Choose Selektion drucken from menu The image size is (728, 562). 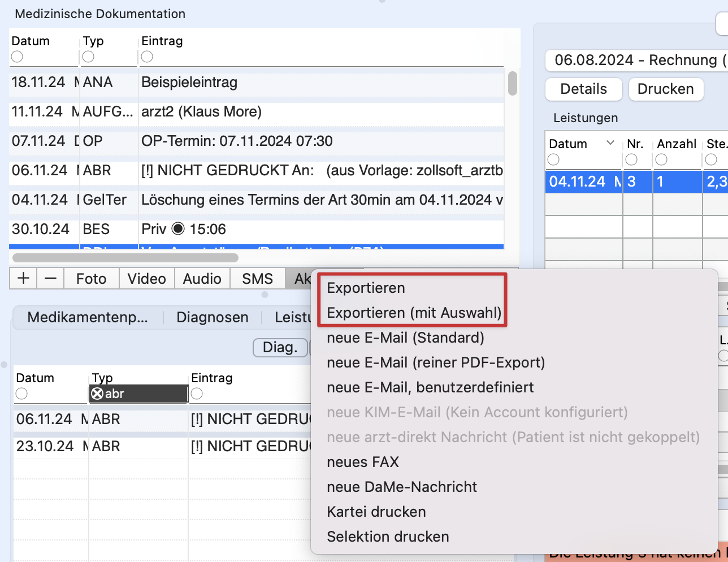point(388,537)
